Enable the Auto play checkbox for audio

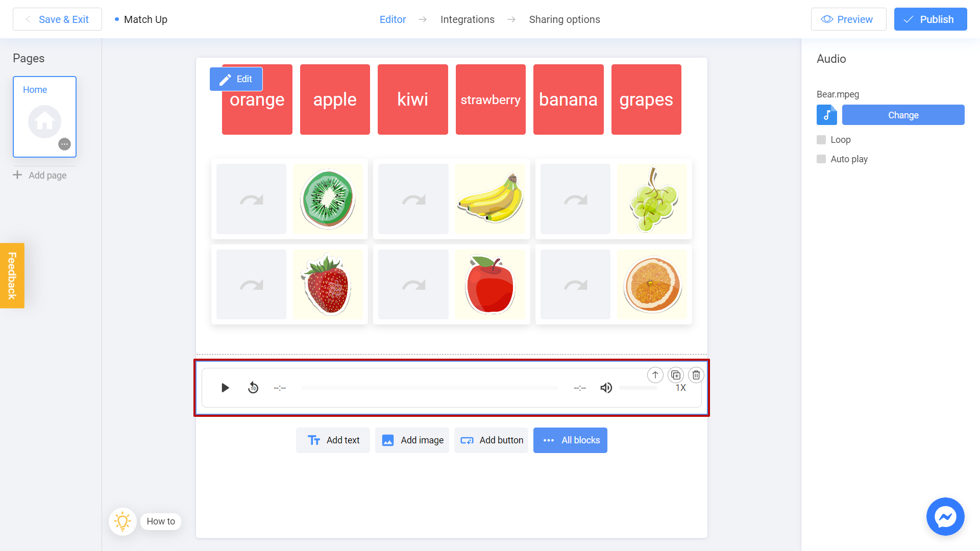coord(822,159)
